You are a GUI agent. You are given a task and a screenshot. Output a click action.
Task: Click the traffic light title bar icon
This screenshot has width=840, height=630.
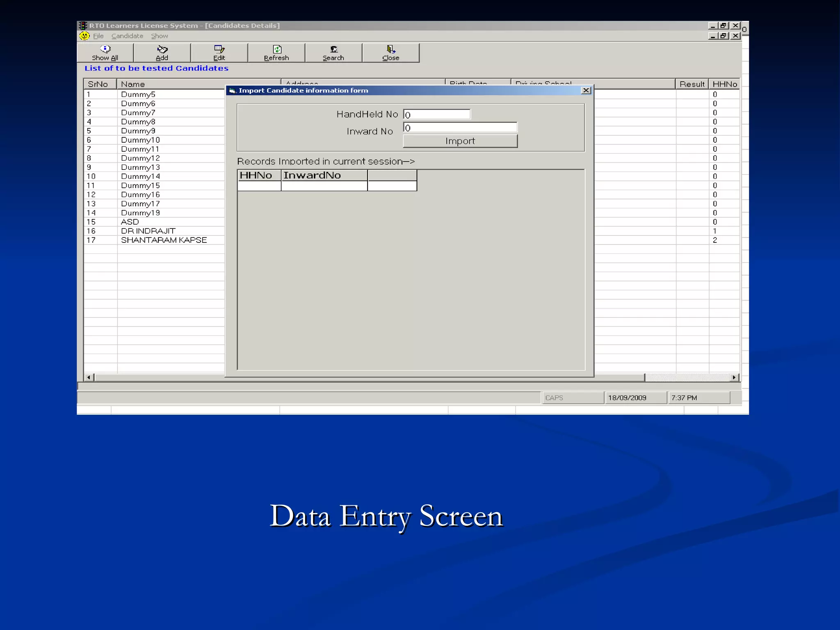click(x=83, y=25)
